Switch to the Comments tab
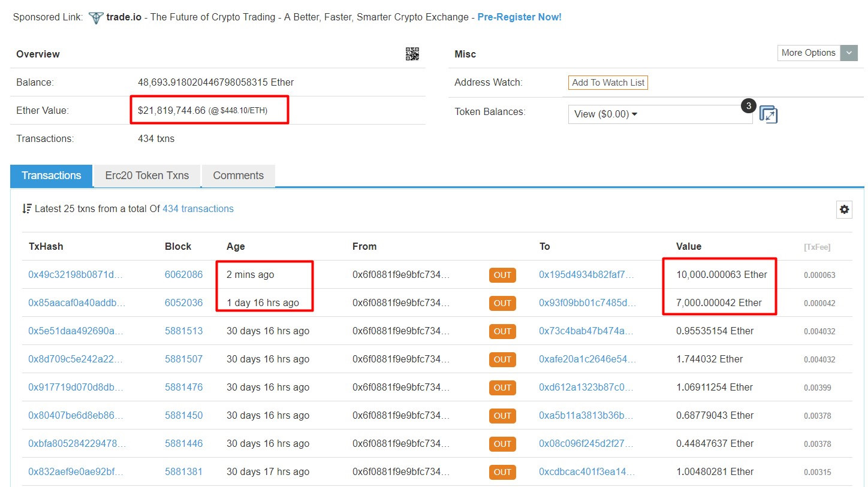 point(238,176)
